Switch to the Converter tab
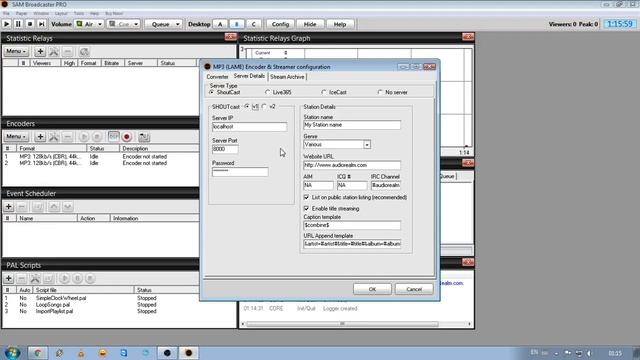Image resolution: width=640 pixels, height=360 pixels. pos(217,77)
